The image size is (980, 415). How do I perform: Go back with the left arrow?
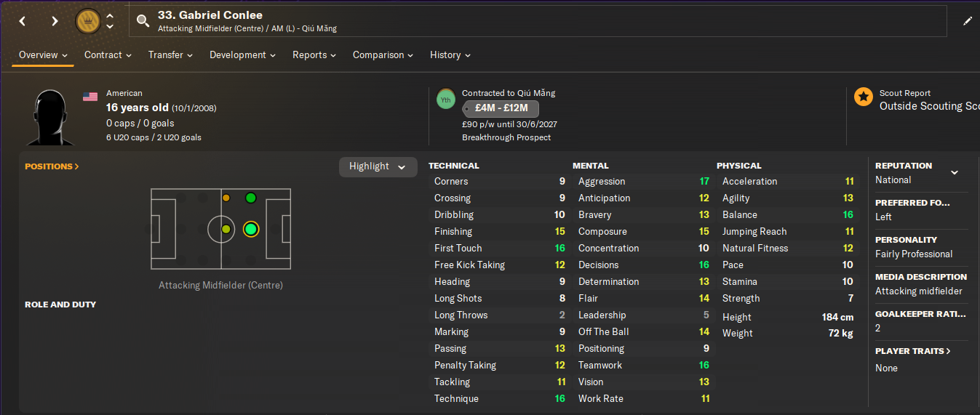[23, 21]
